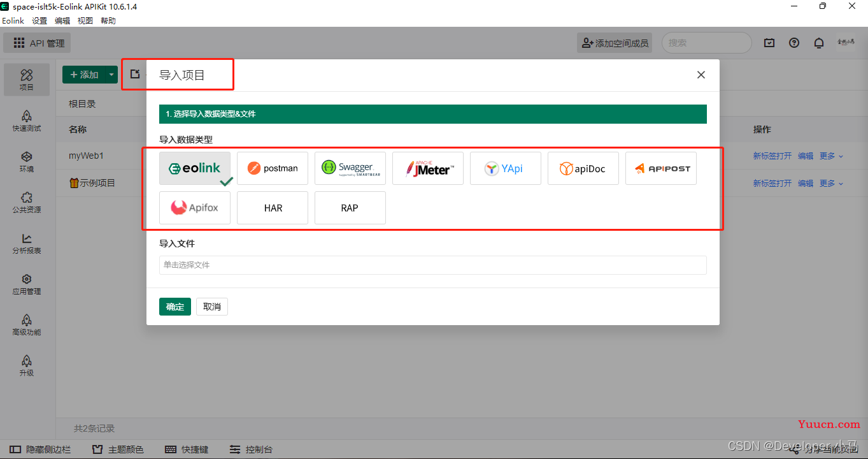Click the 单击选择文件 file input
868x459 pixels.
[x=433, y=265]
